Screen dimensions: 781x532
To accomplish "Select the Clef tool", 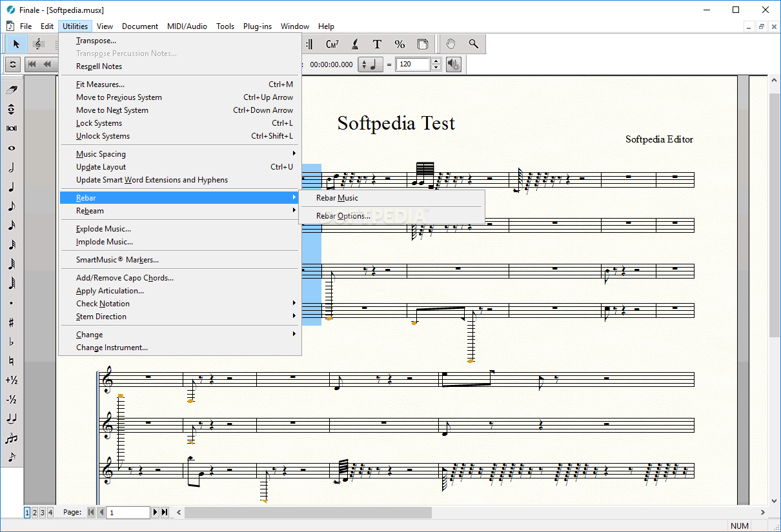I will click(37, 44).
